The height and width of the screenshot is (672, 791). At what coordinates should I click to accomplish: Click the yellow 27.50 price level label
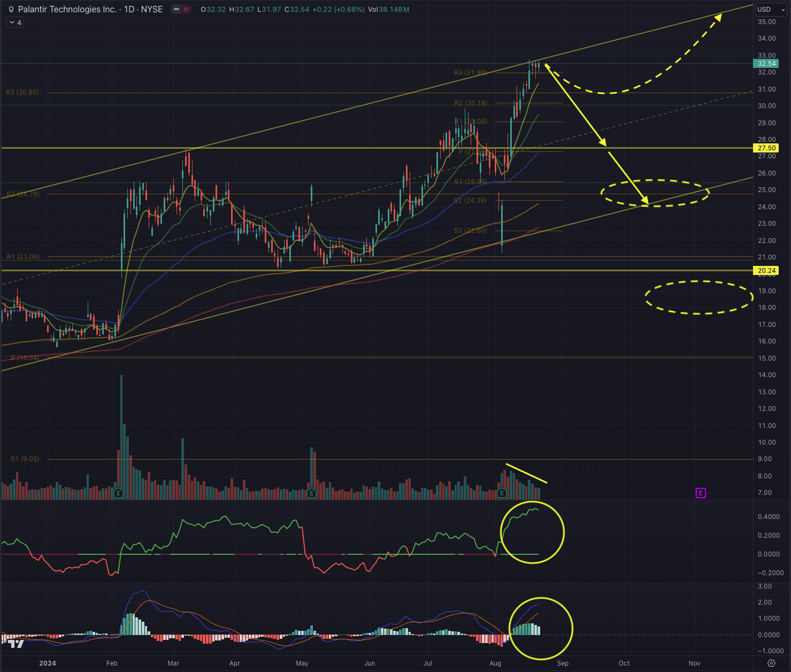click(x=767, y=148)
